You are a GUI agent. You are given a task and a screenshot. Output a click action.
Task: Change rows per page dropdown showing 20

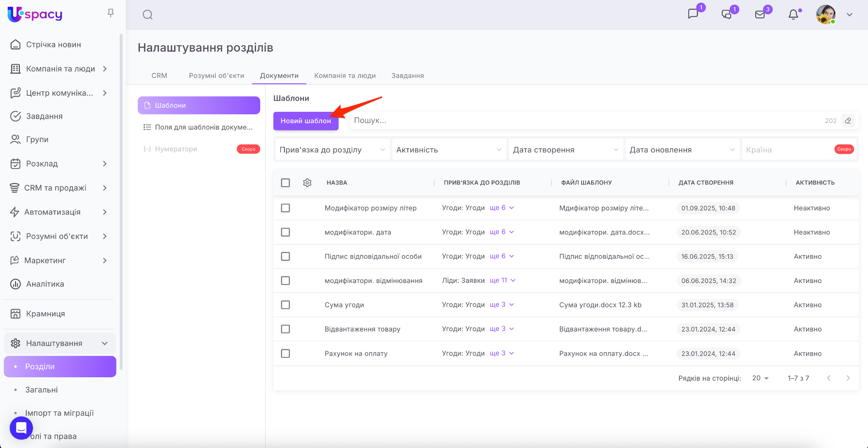coord(760,378)
